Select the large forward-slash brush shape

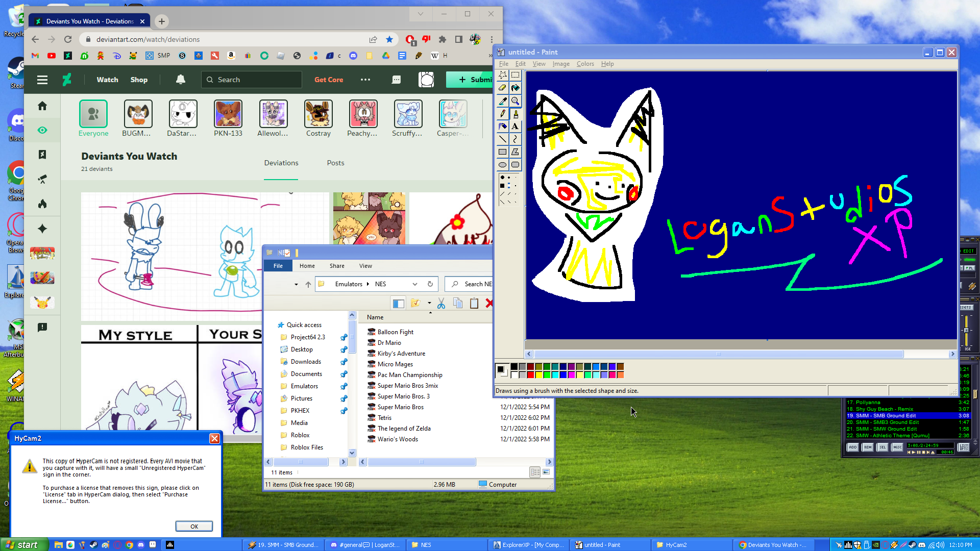503,194
